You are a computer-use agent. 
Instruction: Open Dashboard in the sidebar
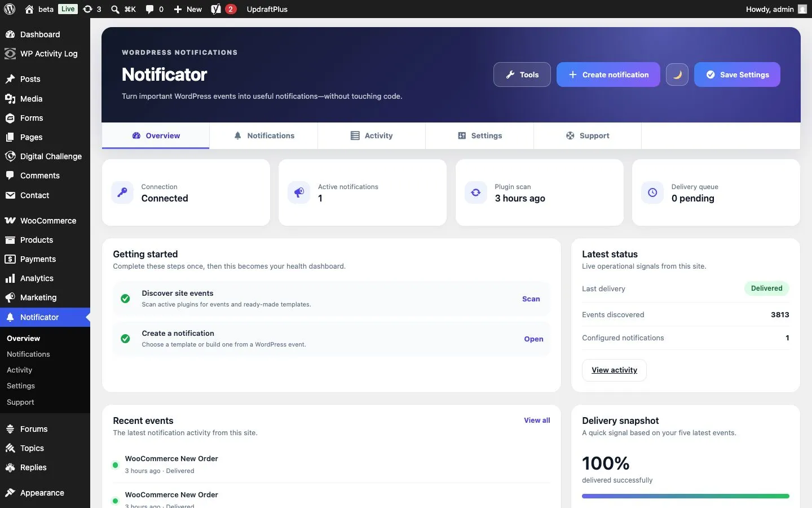tap(45, 34)
